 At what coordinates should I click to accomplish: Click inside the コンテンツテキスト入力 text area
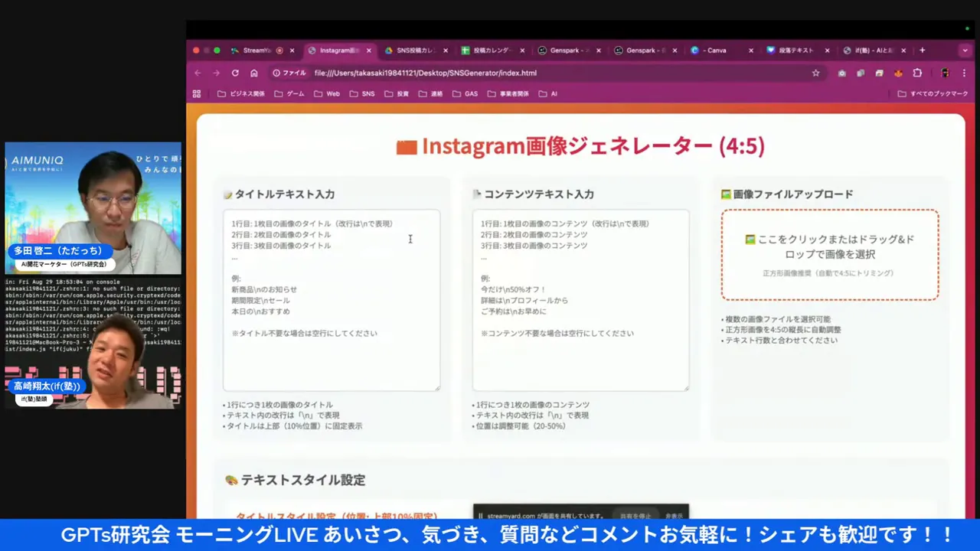[580, 299]
